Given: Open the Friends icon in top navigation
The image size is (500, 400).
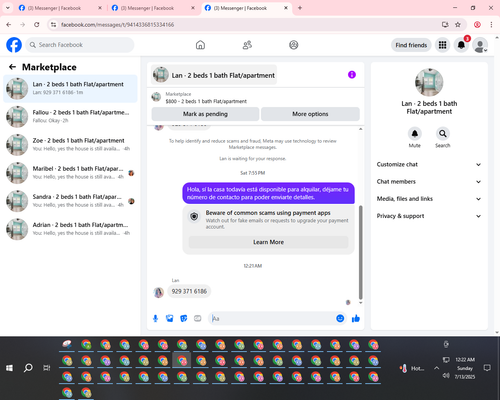Looking at the screenshot, I should 247,45.
